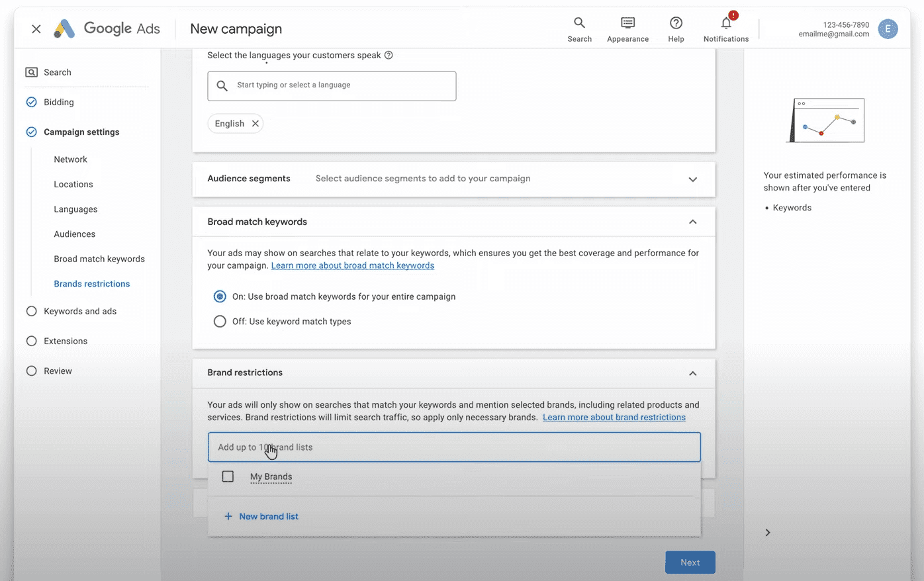Open the Appearance icon in header
Screen dimensions: 924x581
coord(627,23)
